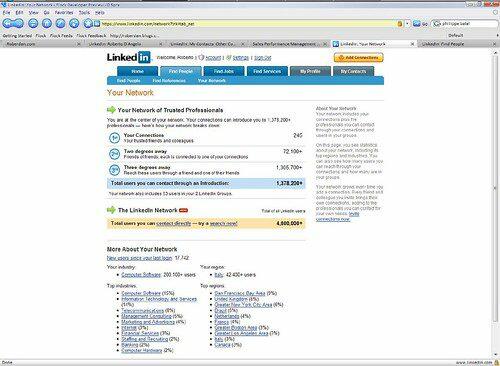Open the San Francisco Bay Area region link
This screenshot has width=500, height=366.
240,293
